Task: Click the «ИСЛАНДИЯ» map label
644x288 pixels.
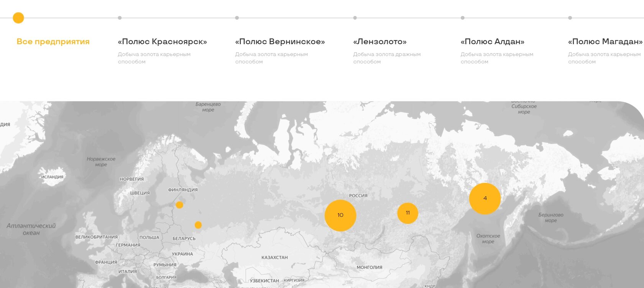Action: click(x=52, y=177)
